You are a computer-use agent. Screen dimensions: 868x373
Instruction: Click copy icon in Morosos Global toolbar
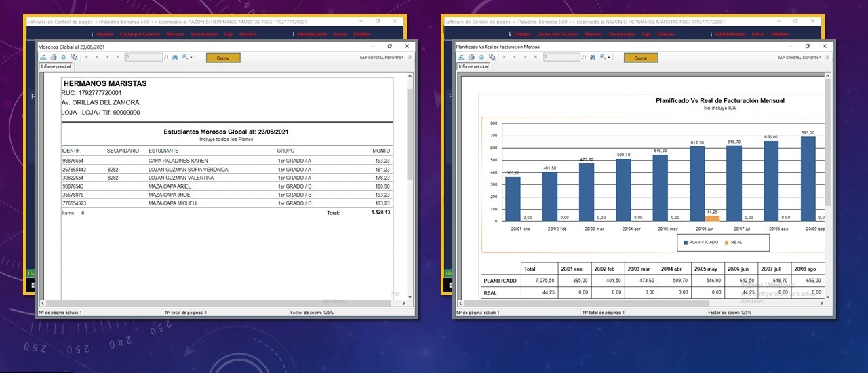pos(74,58)
